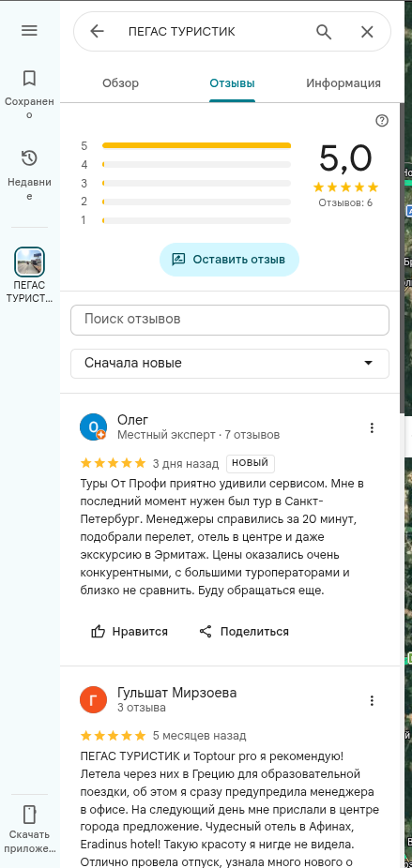Click the magnifier search icon

(324, 32)
